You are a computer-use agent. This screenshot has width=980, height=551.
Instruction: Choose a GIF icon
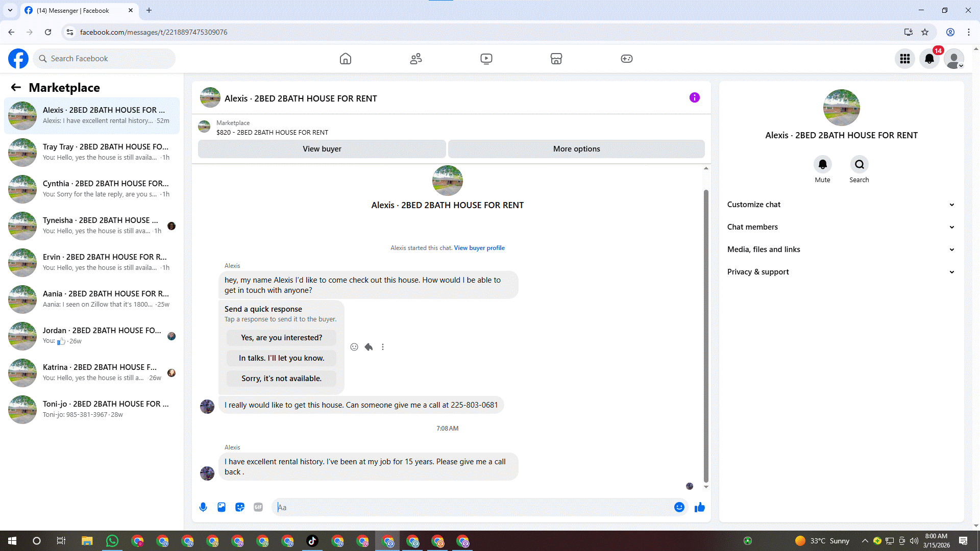[258, 507]
